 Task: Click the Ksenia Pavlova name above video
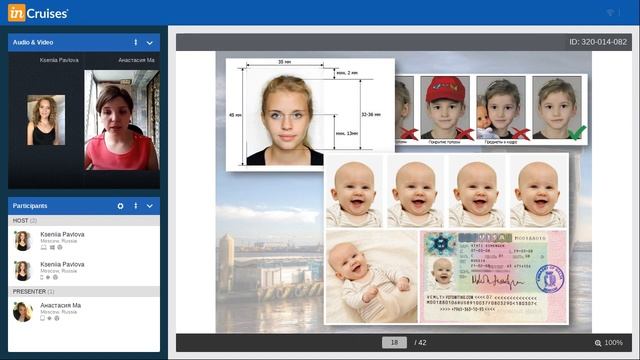59,60
